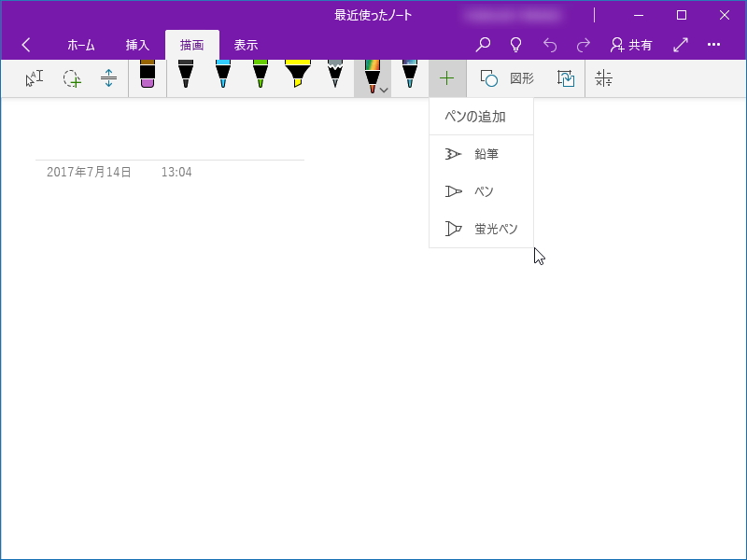Activate the insert space tool
Screen dimensions: 747x560
point(109,78)
